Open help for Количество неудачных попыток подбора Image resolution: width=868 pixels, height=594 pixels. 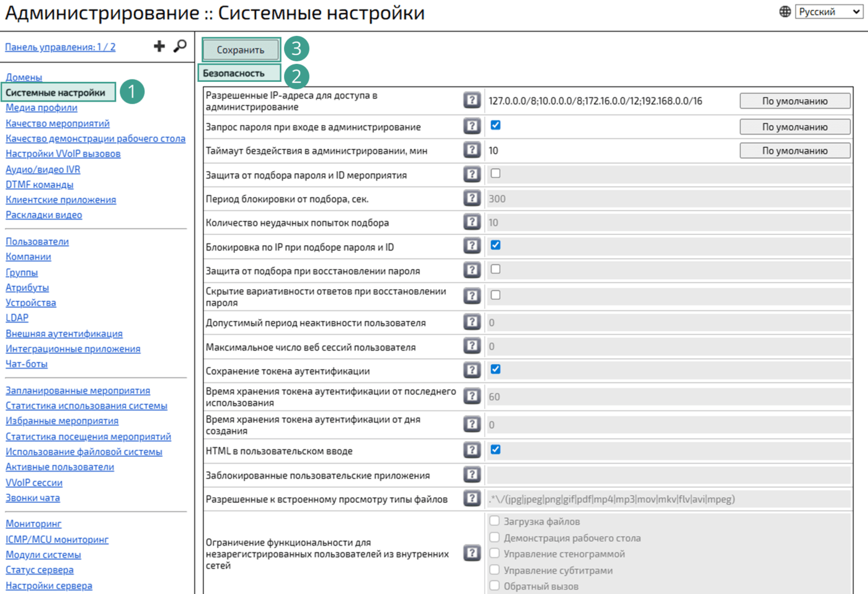point(472,221)
